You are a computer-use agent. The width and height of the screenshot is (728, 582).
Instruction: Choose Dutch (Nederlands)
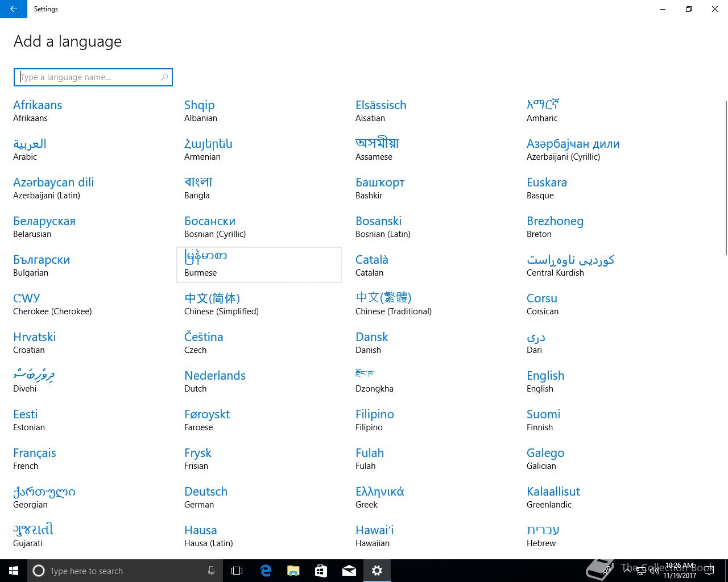pyautogui.click(x=259, y=381)
